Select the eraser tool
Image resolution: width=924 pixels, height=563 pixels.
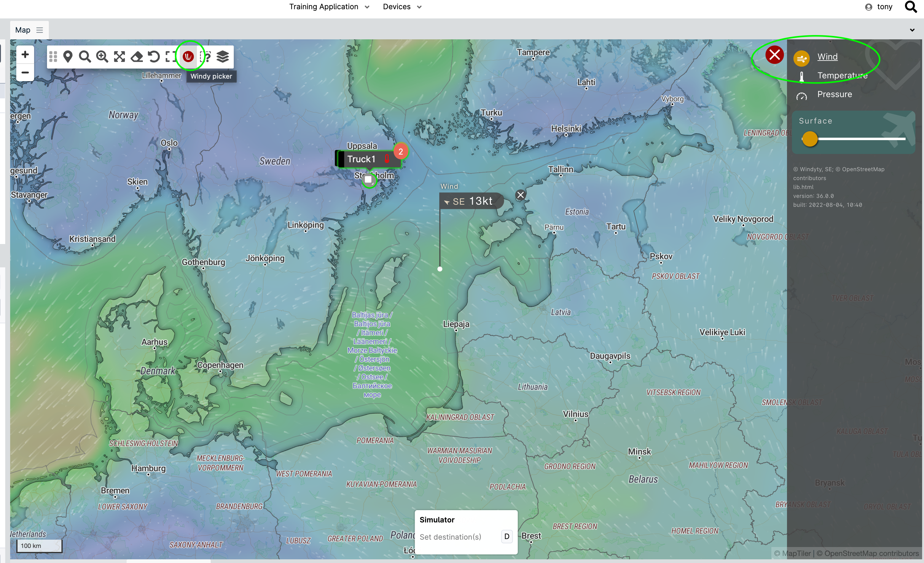(136, 57)
